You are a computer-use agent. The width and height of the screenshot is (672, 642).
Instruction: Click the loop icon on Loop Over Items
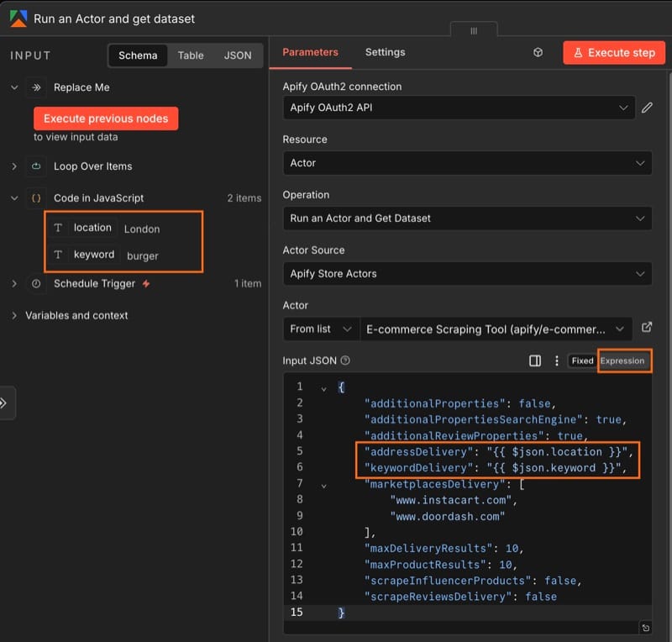(x=34, y=166)
